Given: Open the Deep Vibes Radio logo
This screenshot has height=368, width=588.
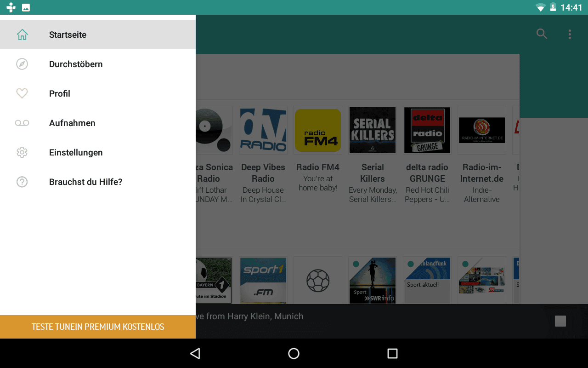Looking at the screenshot, I should point(263,130).
